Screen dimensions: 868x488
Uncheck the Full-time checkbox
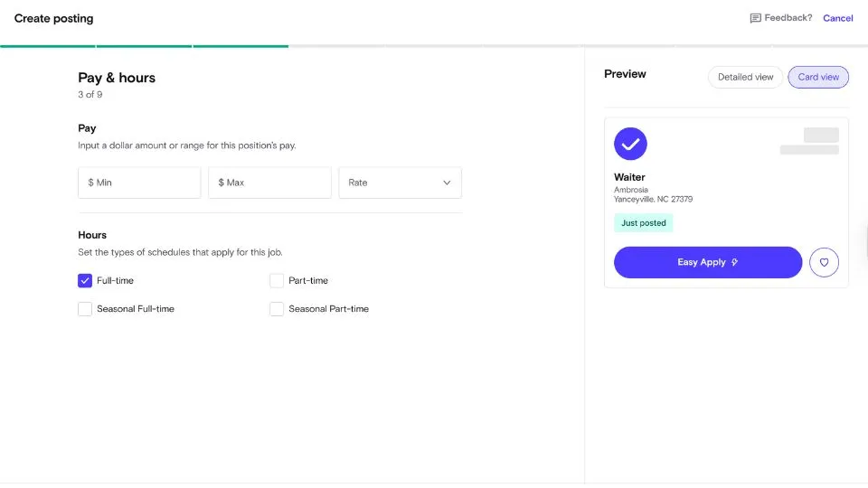85,280
